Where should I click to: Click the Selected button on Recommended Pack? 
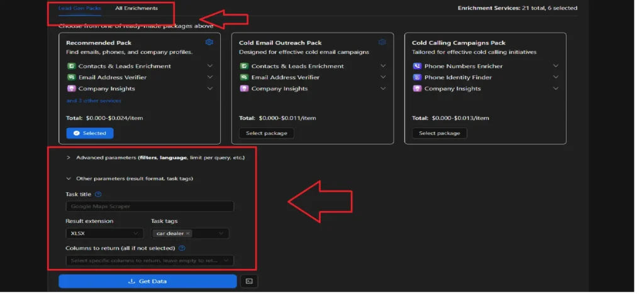(x=90, y=133)
